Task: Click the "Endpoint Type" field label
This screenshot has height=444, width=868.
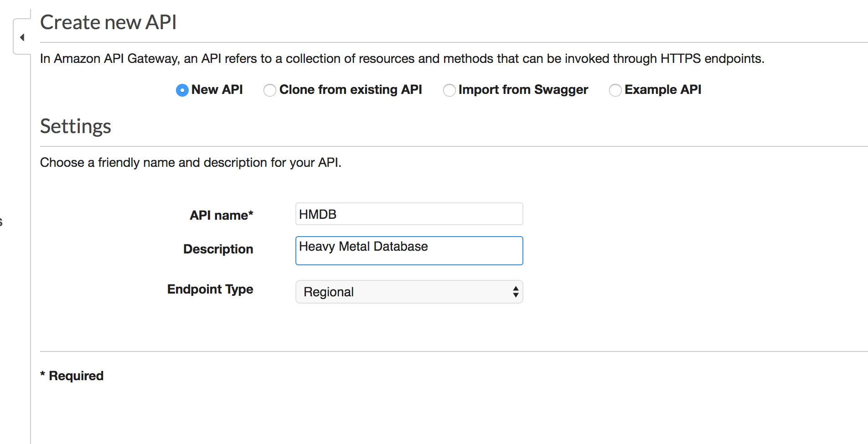Action: tap(210, 289)
